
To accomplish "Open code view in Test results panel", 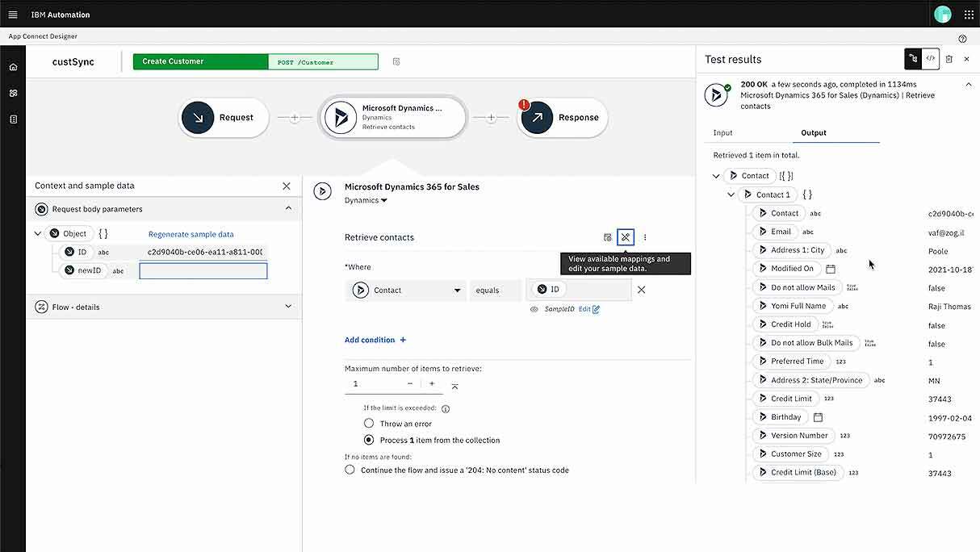I will coord(930,58).
